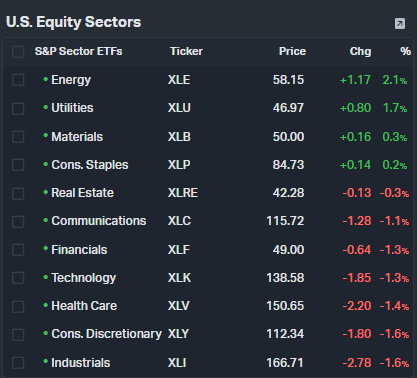417x378 pixels.
Task: Sort by the Price column header
Action: (x=292, y=51)
